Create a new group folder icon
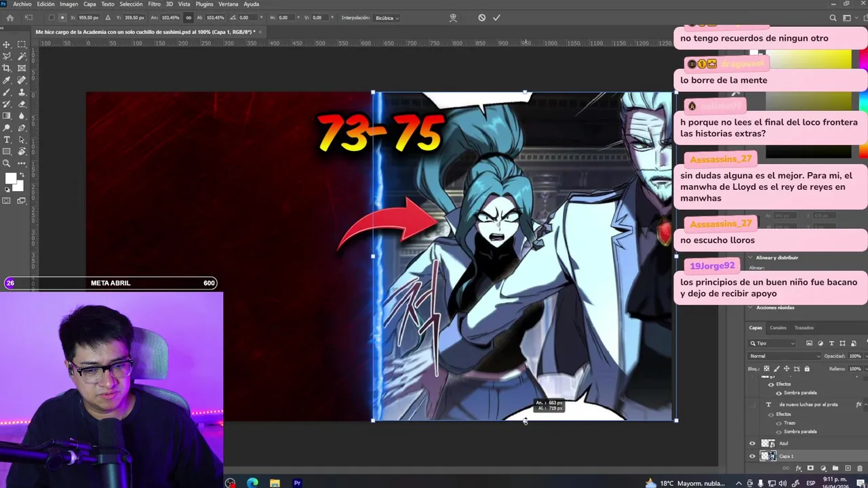Viewport: 868px width, 488px height. 835,468
